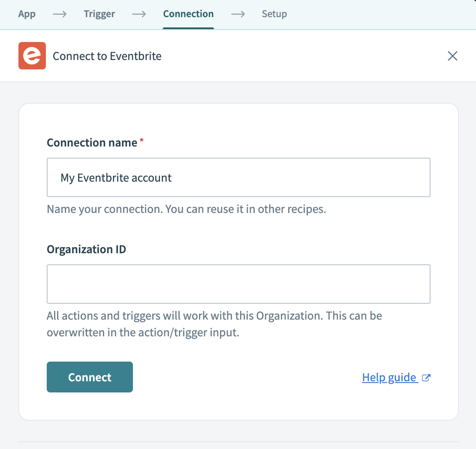476x449 pixels.
Task: Click the Eventbrite logo icon
Action: [x=32, y=56]
